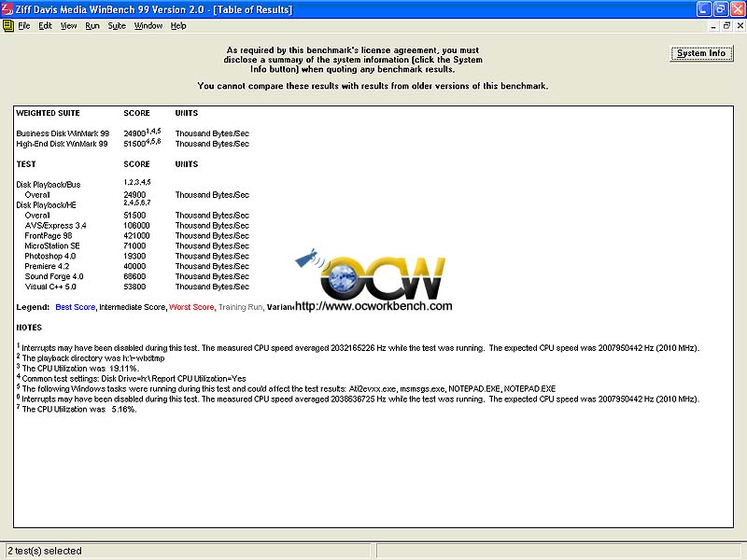This screenshot has height=560, width=747.
Task: Click the 421000 score value
Action: (136, 236)
